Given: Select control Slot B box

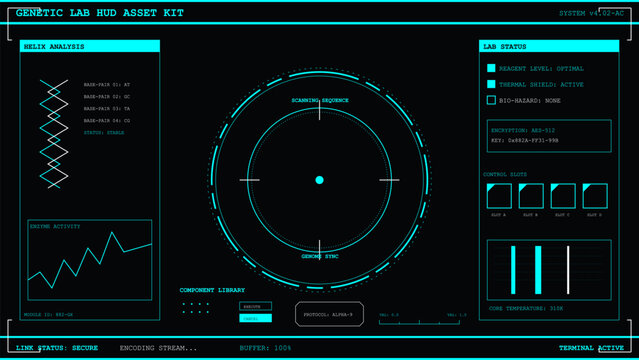Looking at the screenshot, I should (531, 196).
